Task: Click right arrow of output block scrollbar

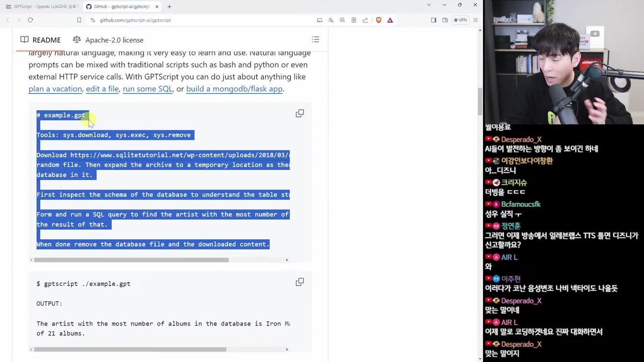Action: click(x=287, y=350)
